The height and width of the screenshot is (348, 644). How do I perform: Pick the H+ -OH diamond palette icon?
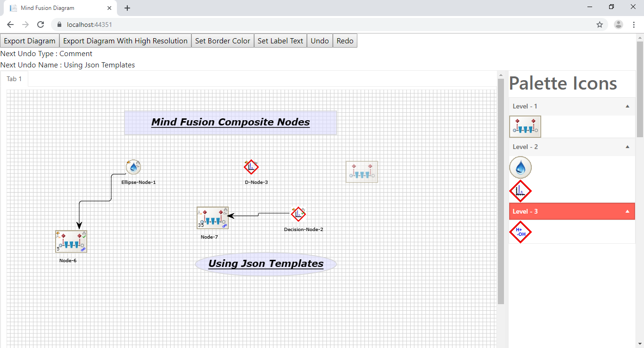point(520,232)
